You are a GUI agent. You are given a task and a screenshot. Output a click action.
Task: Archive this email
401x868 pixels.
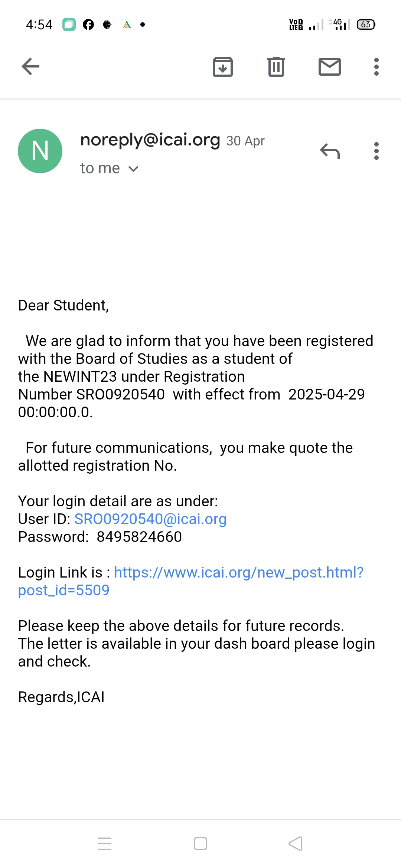222,67
